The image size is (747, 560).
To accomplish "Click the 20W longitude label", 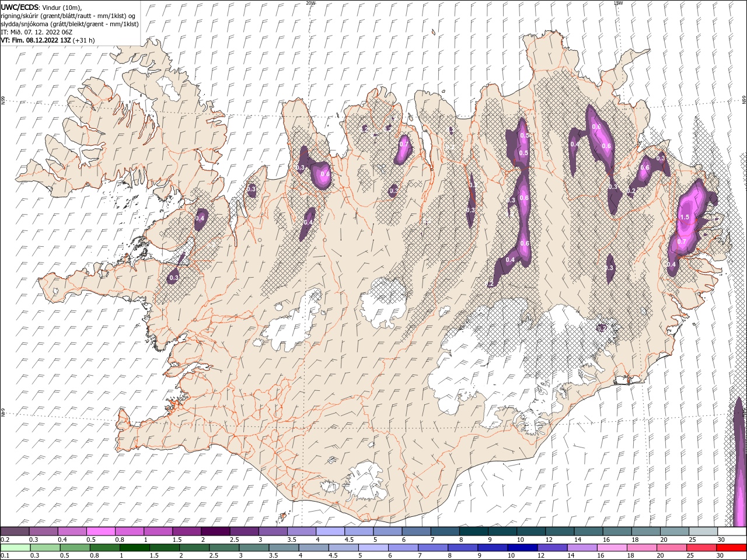I will [x=310, y=3].
